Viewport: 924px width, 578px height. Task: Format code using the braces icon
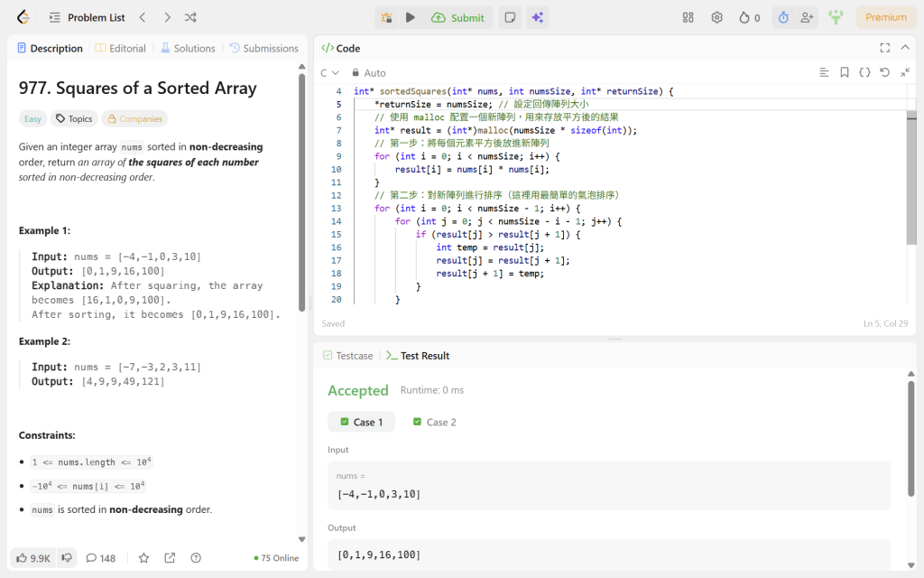864,72
